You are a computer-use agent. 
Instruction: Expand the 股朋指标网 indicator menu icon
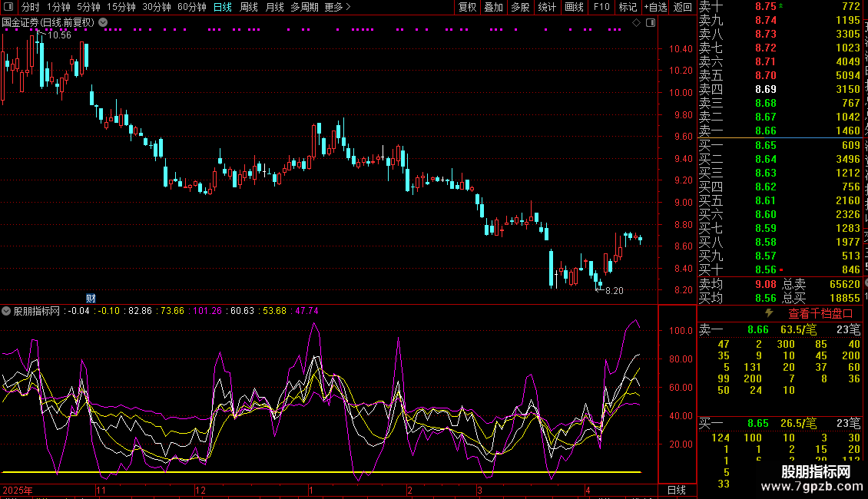tap(6, 311)
